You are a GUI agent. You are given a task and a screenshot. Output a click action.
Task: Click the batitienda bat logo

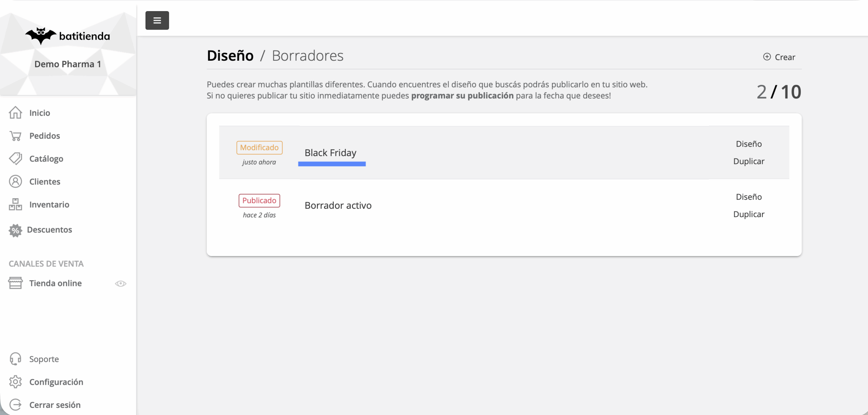(41, 36)
